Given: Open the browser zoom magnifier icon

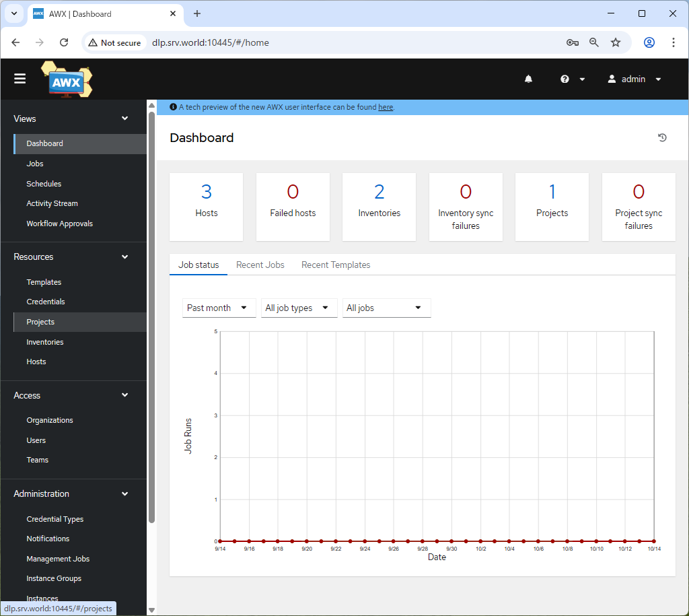Looking at the screenshot, I should tap(594, 42).
